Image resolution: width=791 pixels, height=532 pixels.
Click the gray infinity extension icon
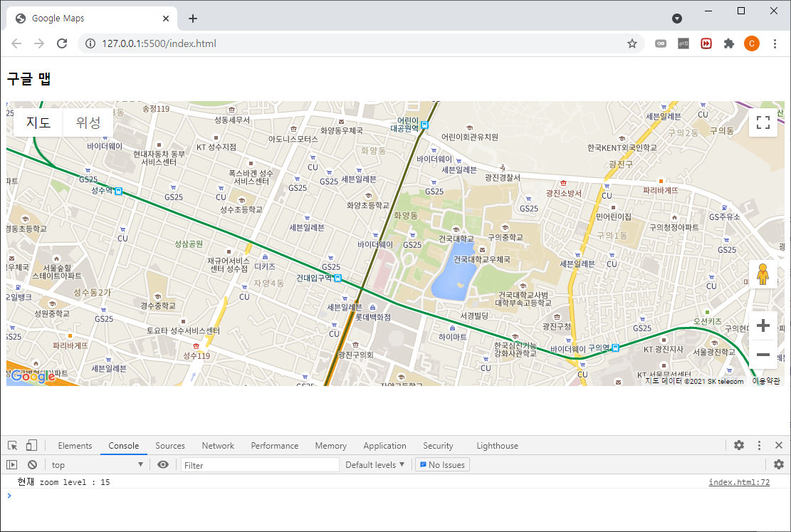[x=660, y=43]
